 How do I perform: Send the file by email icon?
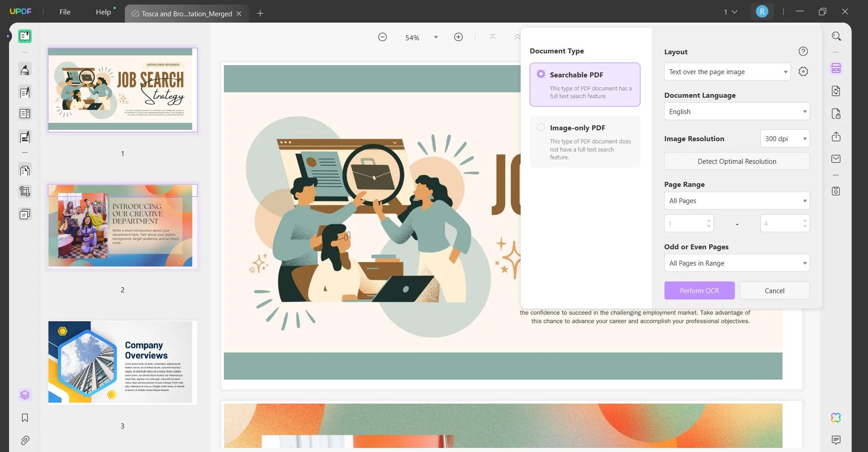click(x=836, y=159)
